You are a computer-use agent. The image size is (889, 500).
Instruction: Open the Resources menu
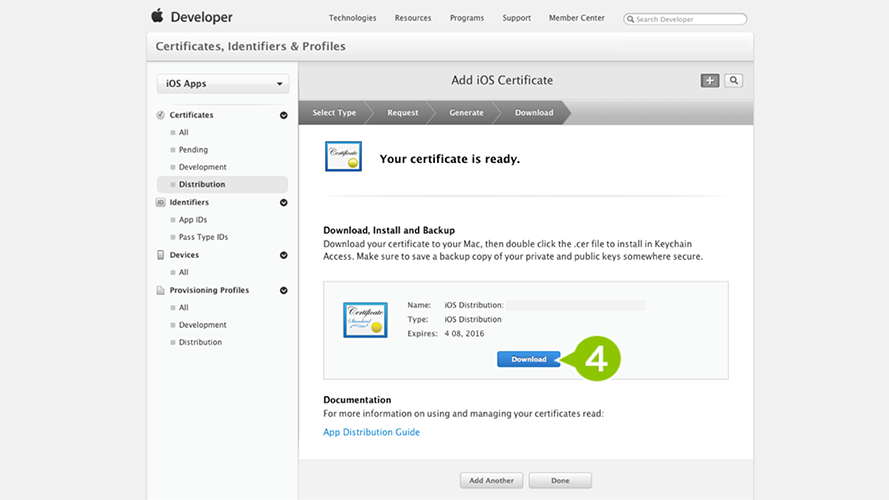[413, 18]
